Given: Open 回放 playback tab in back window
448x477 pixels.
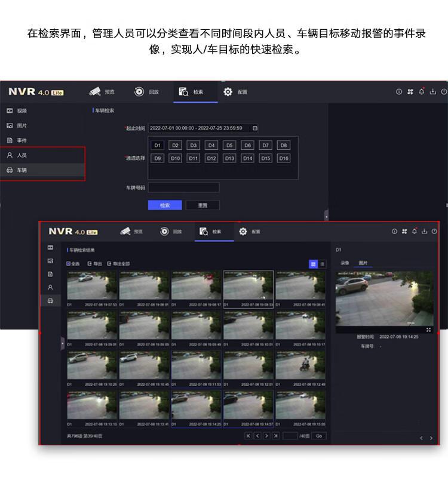Looking at the screenshot, I should pos(146,91).
